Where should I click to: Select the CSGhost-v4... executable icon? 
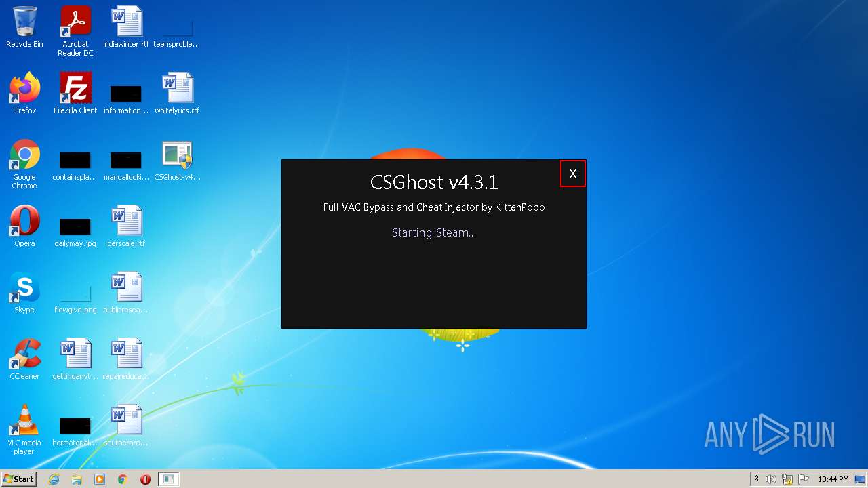(x=177, y=160)
